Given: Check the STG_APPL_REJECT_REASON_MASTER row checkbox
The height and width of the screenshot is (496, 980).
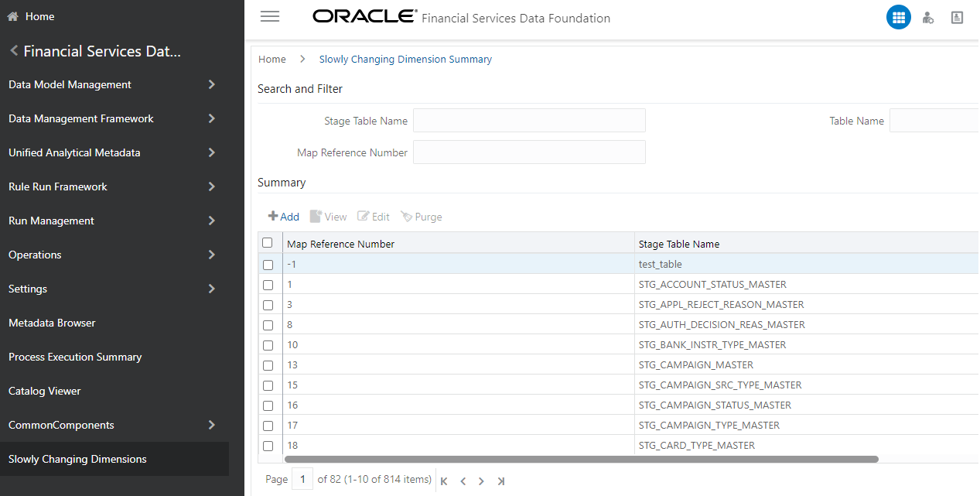Looking at the screenshot, I should (x=268, y=305).
